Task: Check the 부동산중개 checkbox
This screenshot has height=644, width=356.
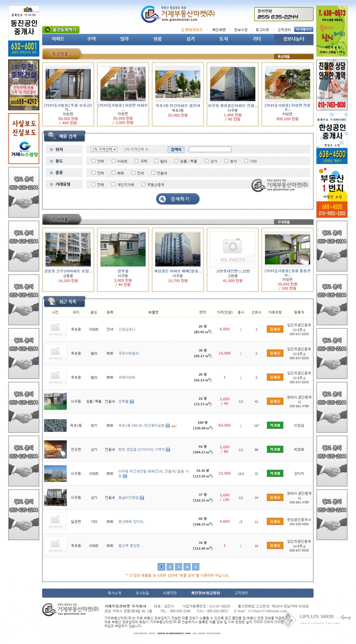Action: tap(143, 184)
